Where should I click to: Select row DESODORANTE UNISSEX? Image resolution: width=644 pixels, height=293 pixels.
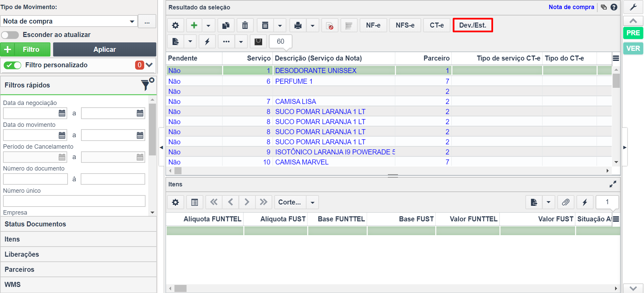click(389, 71)
